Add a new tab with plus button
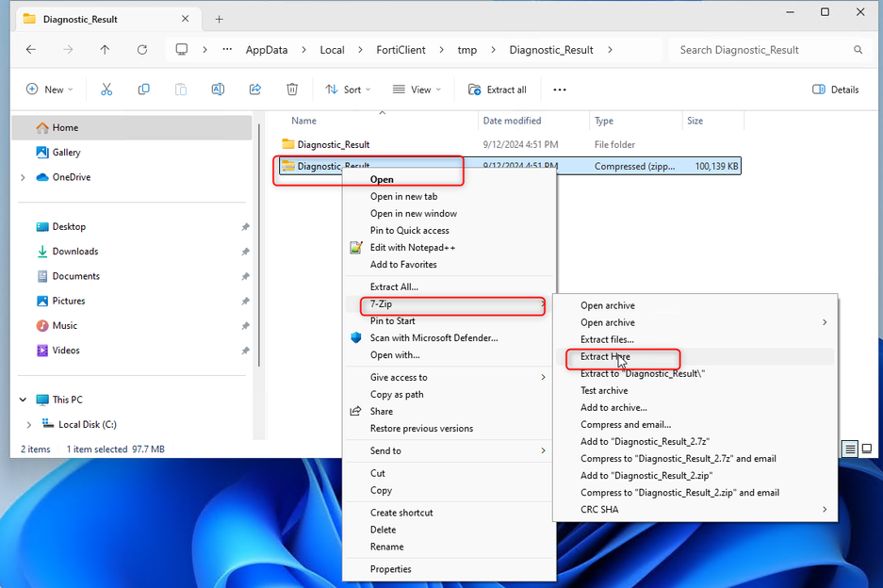883x588 pixels. point(219,19)
